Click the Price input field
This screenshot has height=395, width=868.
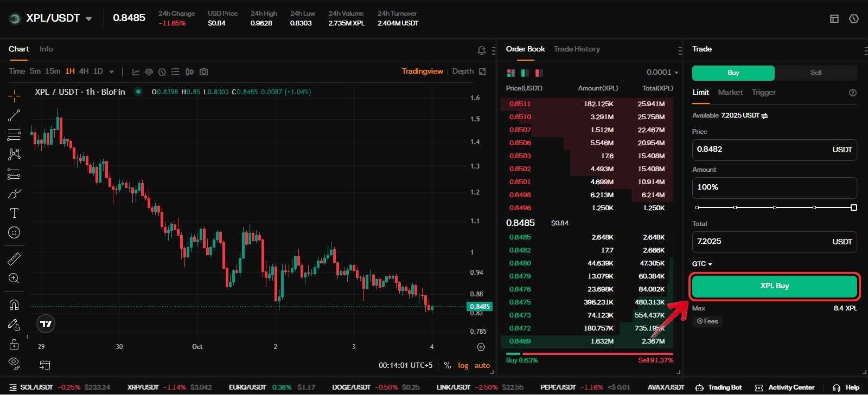tap(759, 150)
